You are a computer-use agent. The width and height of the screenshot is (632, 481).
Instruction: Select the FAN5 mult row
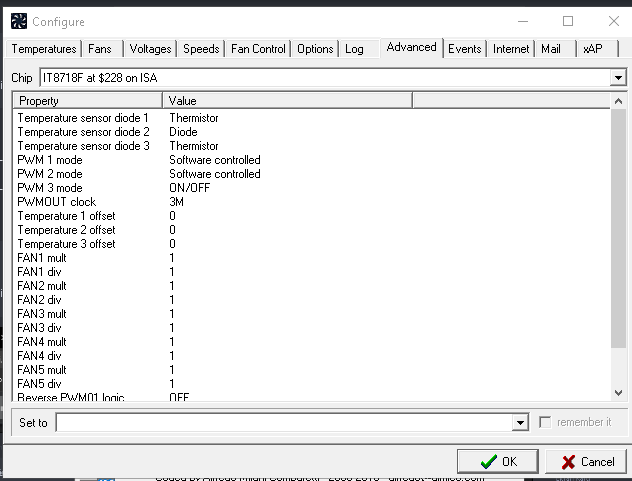pos(312,369)
